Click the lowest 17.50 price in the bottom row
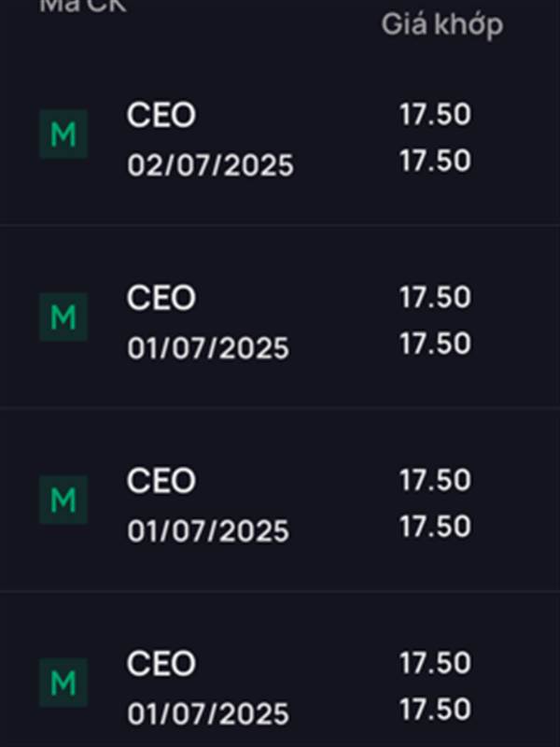 [435, 710]
